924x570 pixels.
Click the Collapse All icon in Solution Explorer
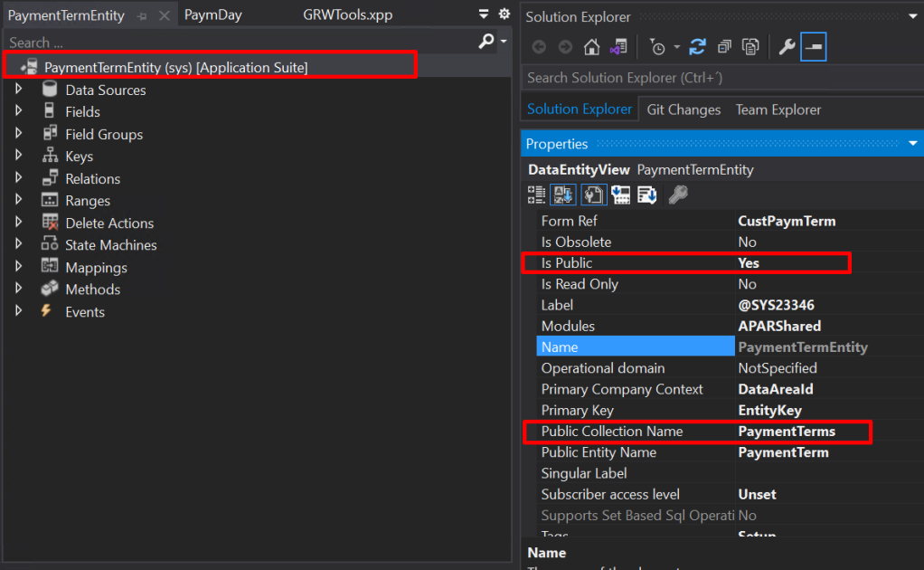724,47
